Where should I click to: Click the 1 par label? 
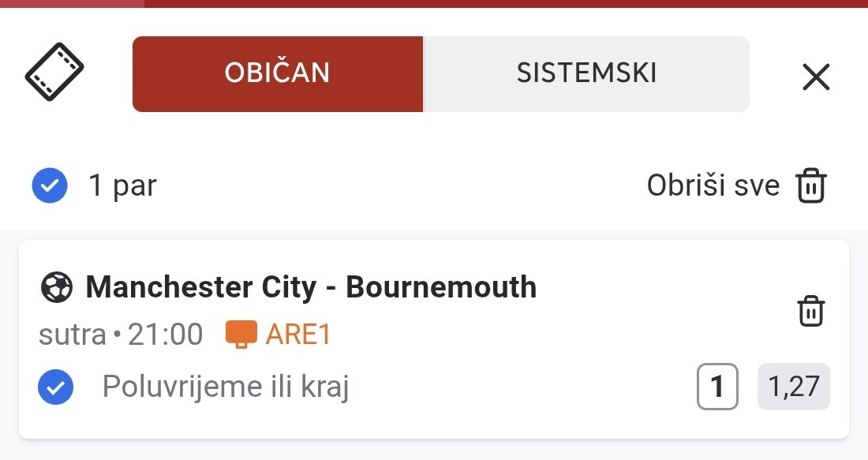click(122, 185)
